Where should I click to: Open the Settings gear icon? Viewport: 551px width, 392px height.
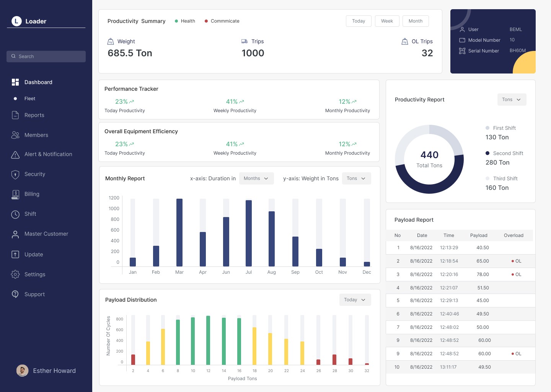coord(15,274)
